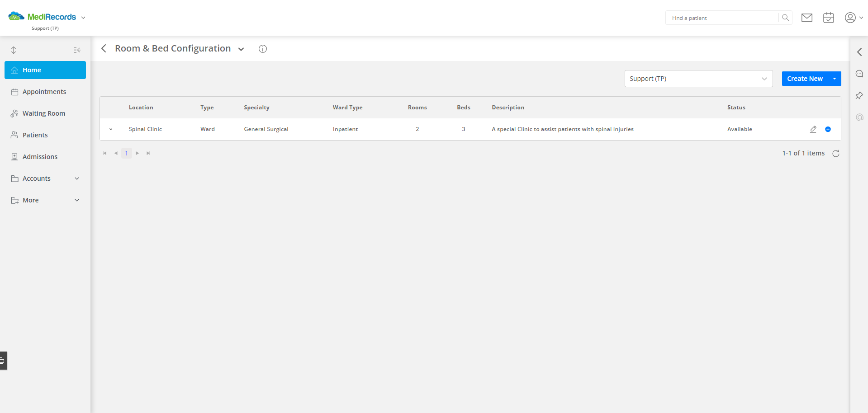Click the patient search magnifier icon

785,18
